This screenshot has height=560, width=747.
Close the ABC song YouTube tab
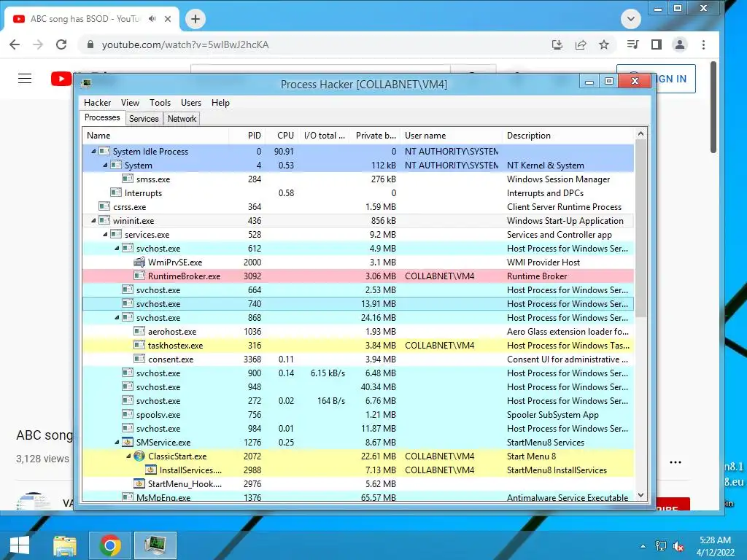(x=168, y=19)
